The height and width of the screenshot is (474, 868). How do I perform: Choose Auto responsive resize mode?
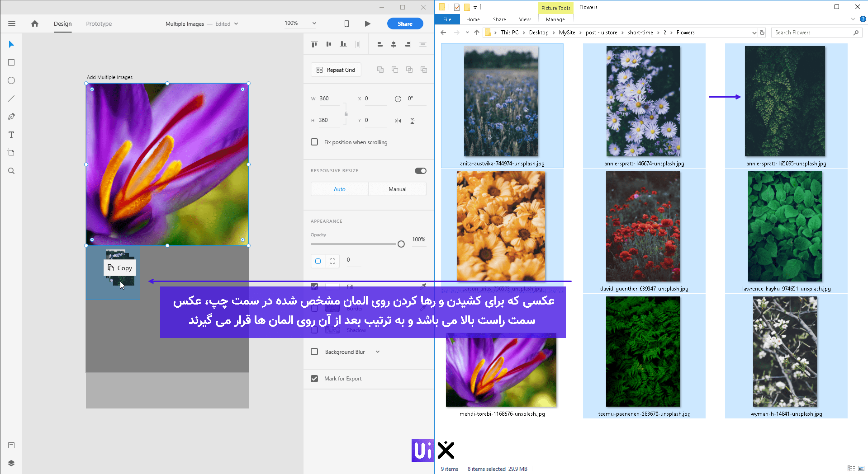pyautogui.click(x=340, y=189)
